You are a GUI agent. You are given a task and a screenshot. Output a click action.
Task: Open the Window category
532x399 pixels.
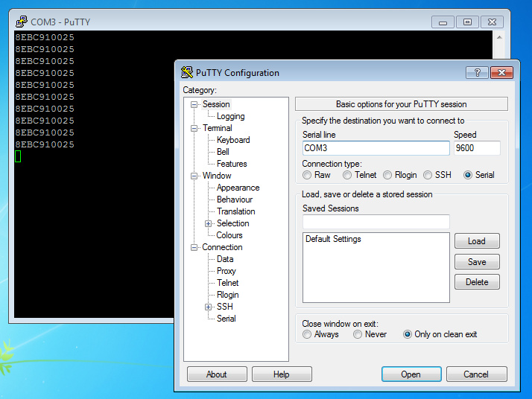coord(217,176)
